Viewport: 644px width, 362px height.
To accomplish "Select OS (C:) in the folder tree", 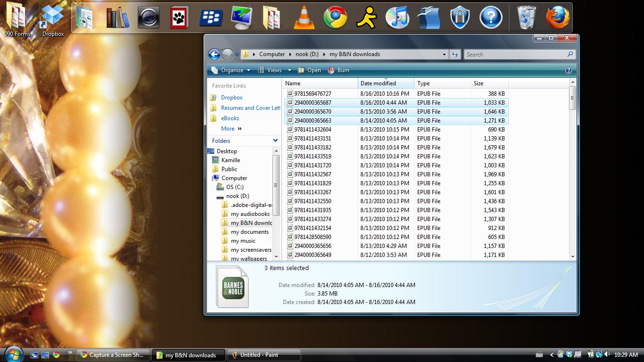I will click(x=235, y=187).
